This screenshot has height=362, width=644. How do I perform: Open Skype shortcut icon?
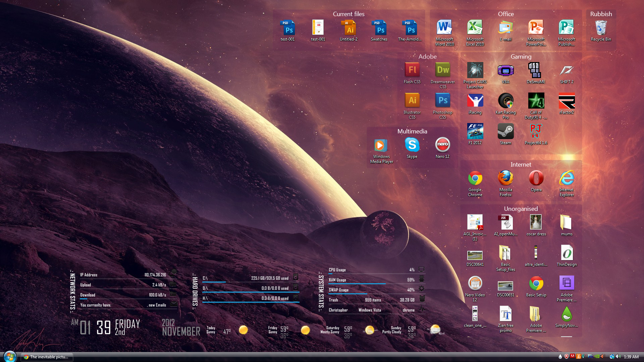[x=412, y=145]
